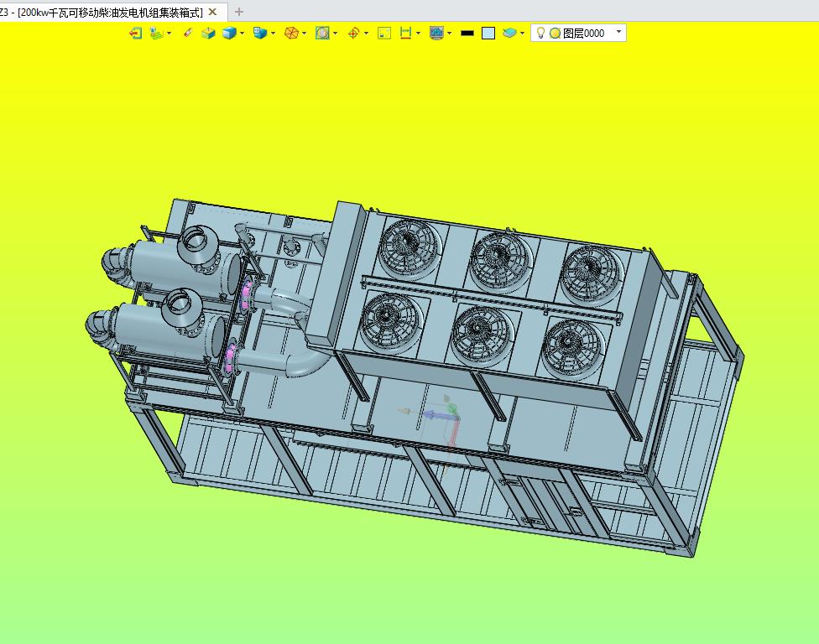This screenshot has height=644, width=819.
Task: Open dropdown beside monitor display icon
Action: click(x=449, y=34)
